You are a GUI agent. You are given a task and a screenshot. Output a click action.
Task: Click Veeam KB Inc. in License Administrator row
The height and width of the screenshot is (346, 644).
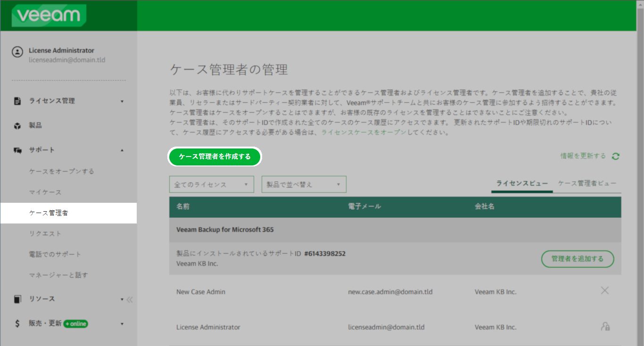click(x=495, y=327)
